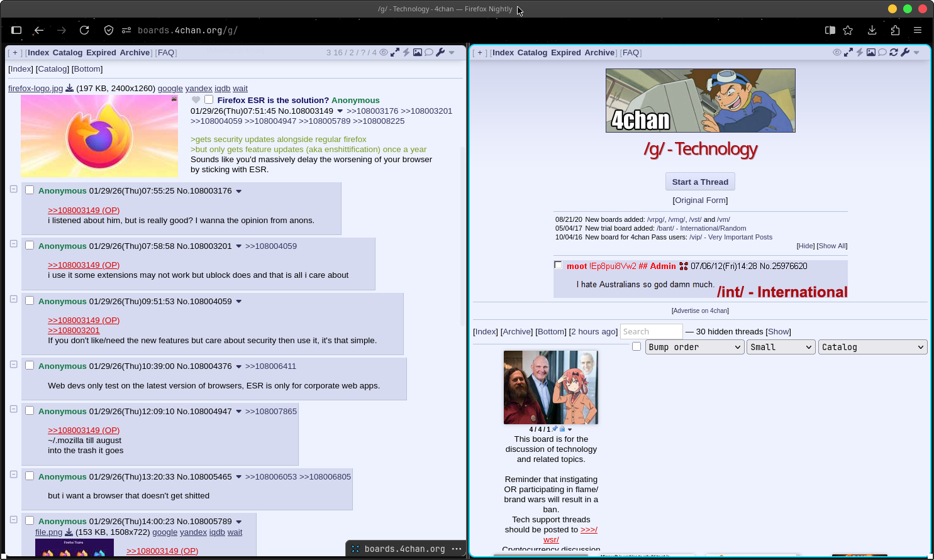Viewport: 934px width, 560px height.
Task: Click expand-images arrows in right pane header
Action: 848,52
